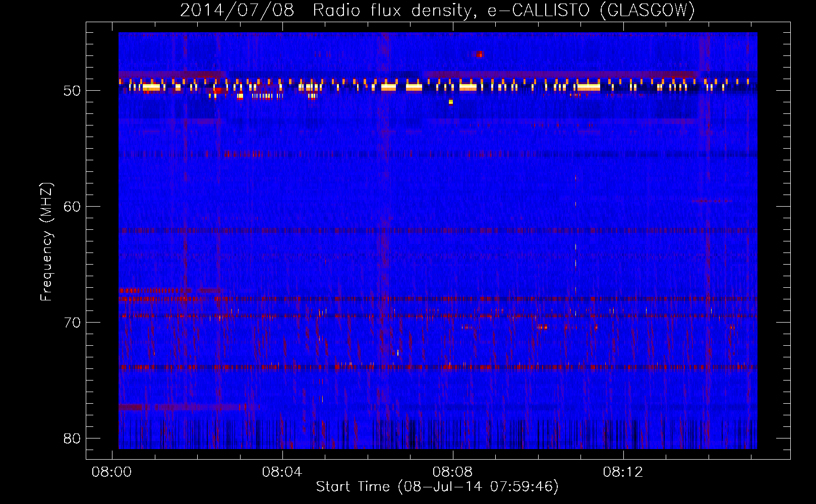Click the 08:12 time tick label
This screenshot has width=816, height=504.
(x=623, y=472)
